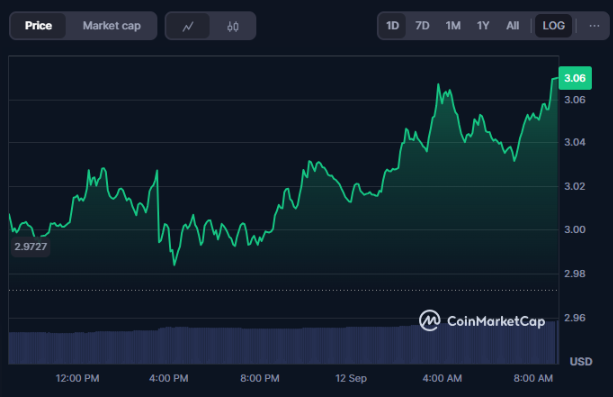Click the 4:00 PM time axis label
This screenshot has width=613, height=397.
tap(168, 378)
